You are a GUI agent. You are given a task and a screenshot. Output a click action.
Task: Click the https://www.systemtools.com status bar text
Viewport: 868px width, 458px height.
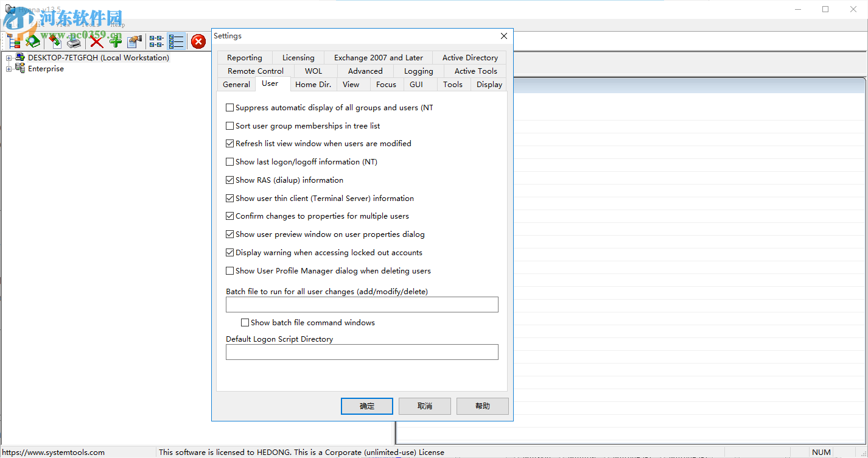click(x=53, y=453)
